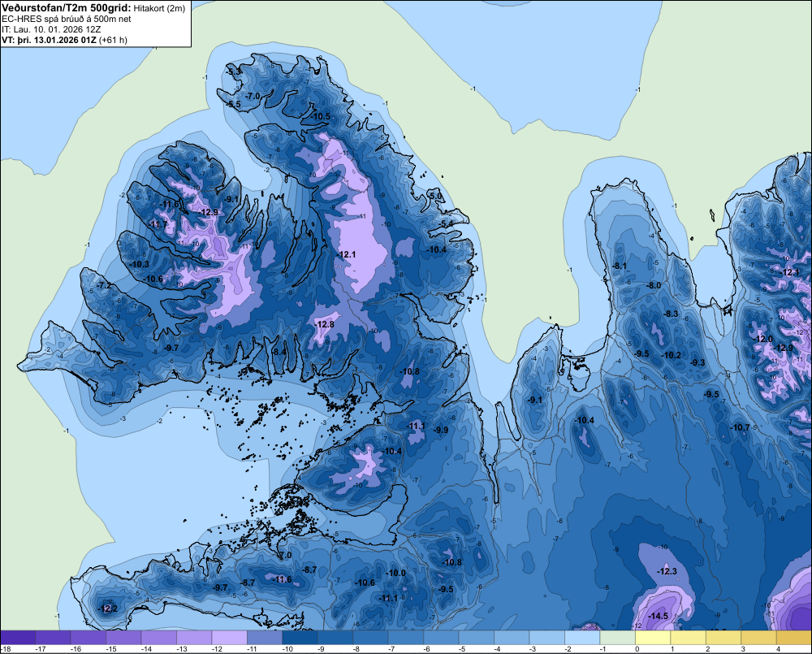This screenshot has width=812, height=654.
Task: Click the '-7' legend scale label
Action: 392,649
